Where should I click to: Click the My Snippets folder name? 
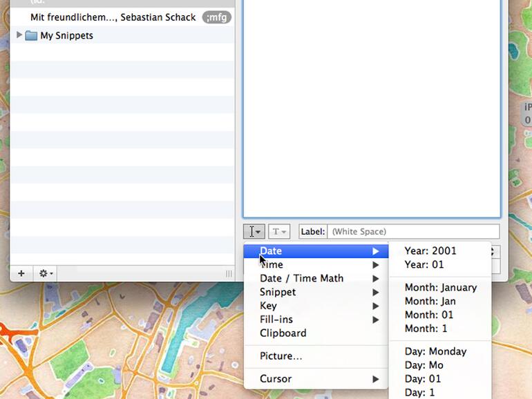pos(67,36)
